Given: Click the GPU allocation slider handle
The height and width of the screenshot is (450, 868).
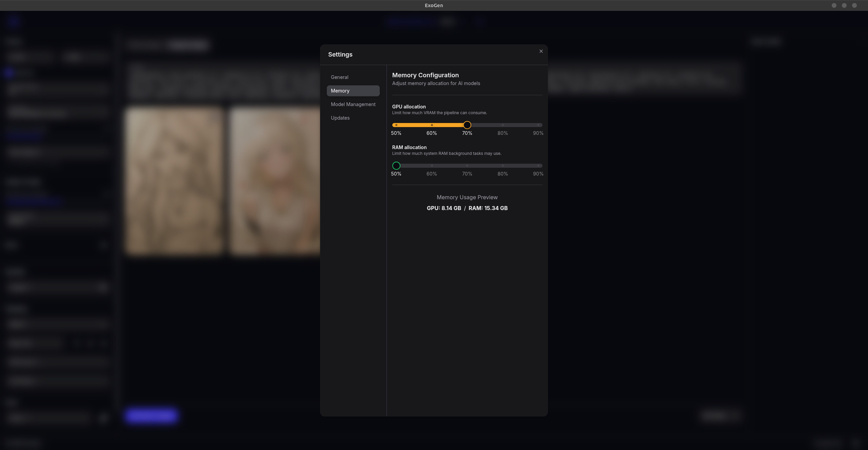Looking at the screenshot, I should (467, 125).
